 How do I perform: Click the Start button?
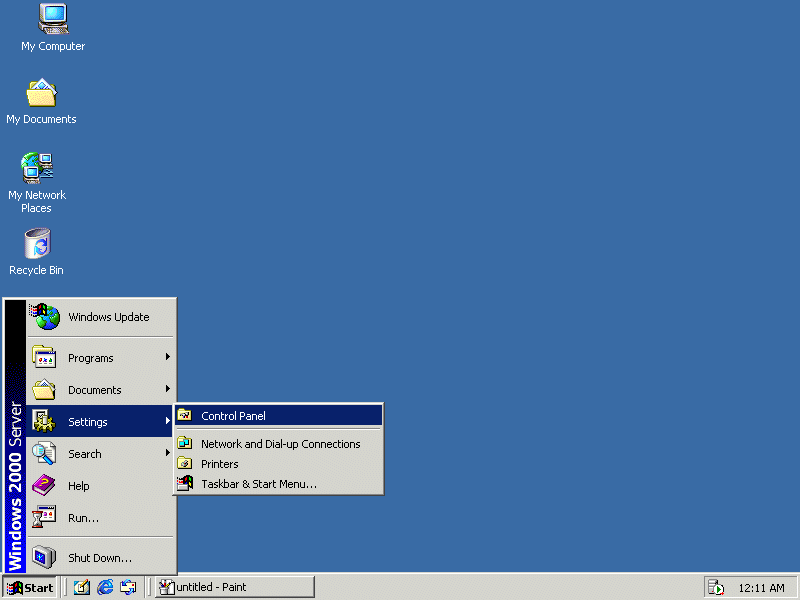point(30,588)
